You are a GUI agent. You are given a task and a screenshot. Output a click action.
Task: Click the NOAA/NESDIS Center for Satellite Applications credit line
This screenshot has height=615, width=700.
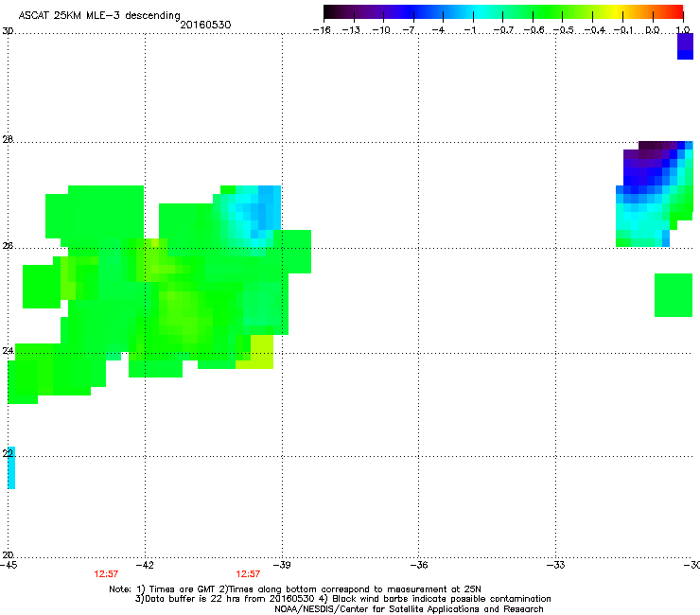(x=409, y=609)
